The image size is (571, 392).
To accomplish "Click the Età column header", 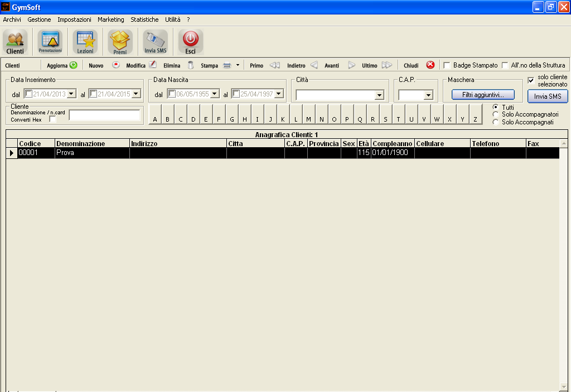I will [364, 143].
